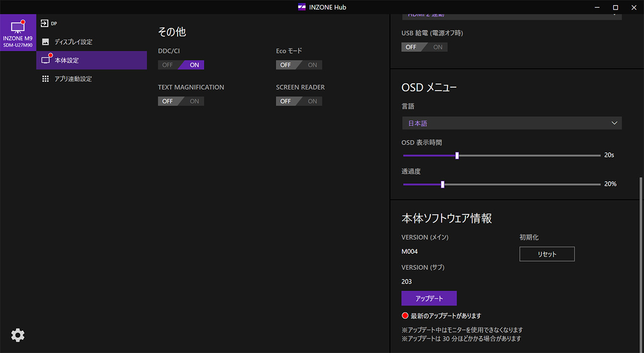Open settings with the gear icon

[x=18, y=335]
